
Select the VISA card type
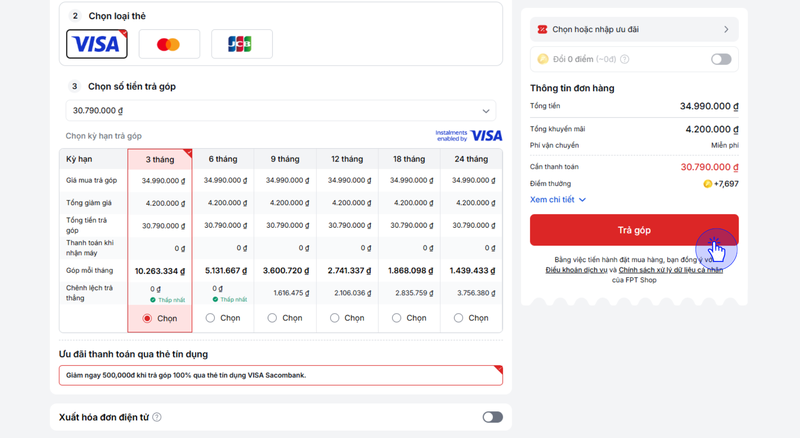click(96, 44)
